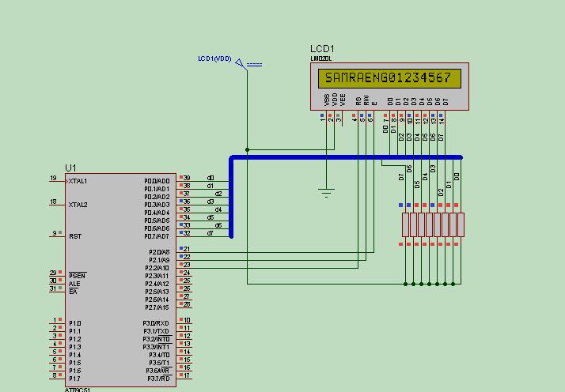Click the VEE pin label on LCD1
The image size is (565, 392).
click(x=343, y=100)
